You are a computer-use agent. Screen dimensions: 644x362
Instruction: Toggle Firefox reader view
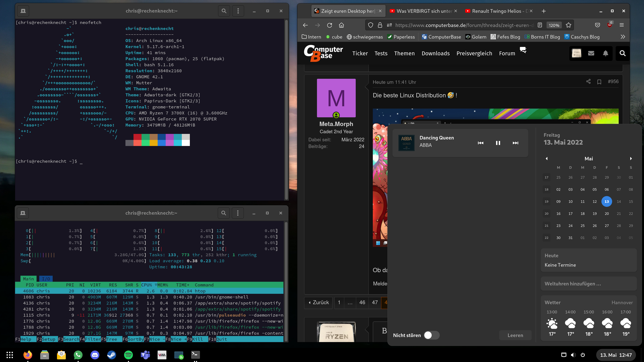click(540, 25)
